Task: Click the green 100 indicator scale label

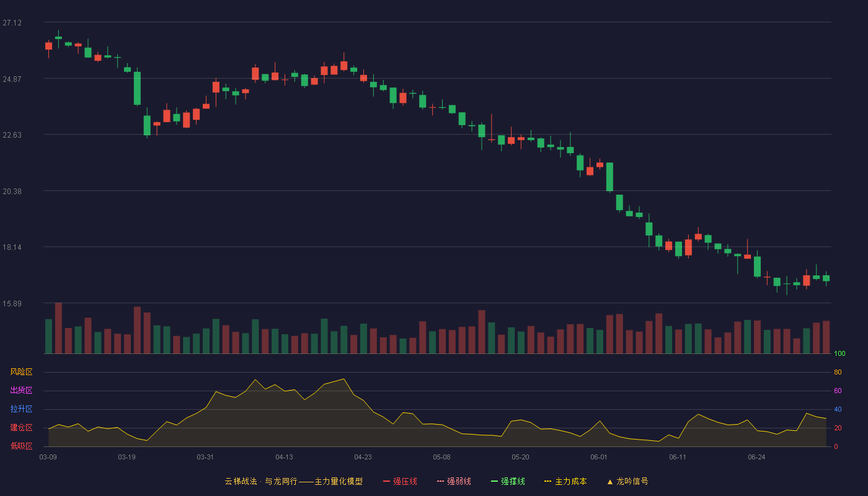Action: pos(840,354)
